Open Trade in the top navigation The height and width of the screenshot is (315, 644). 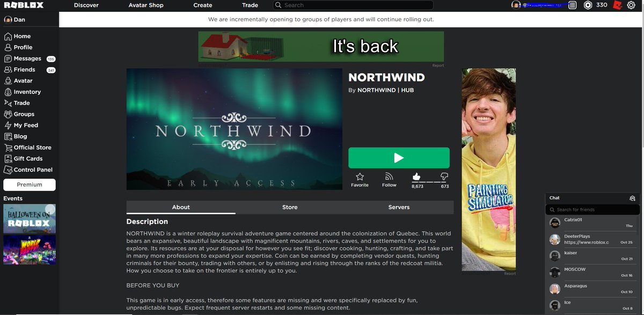tap(250, 5)
